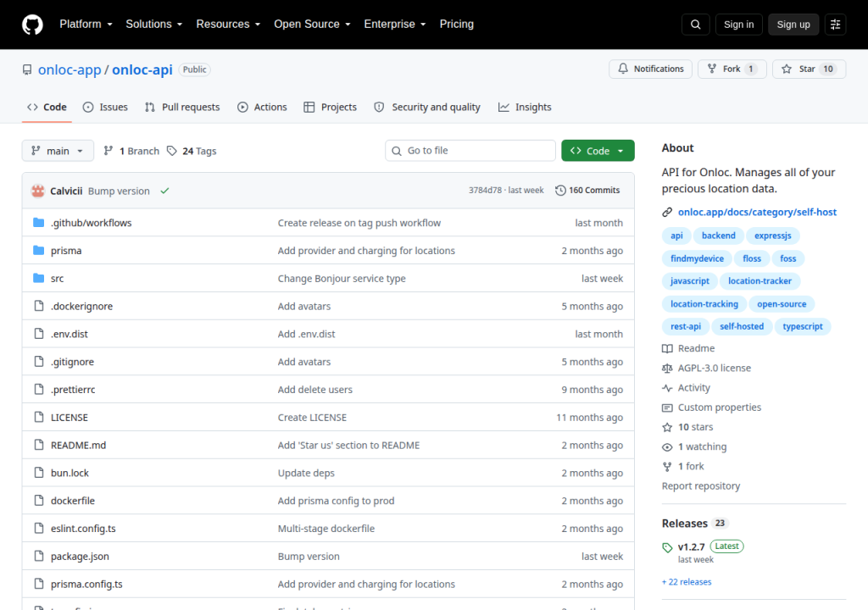
Task: Click the tag icon beside 24 Tags
Action: [x=172, y=151]
